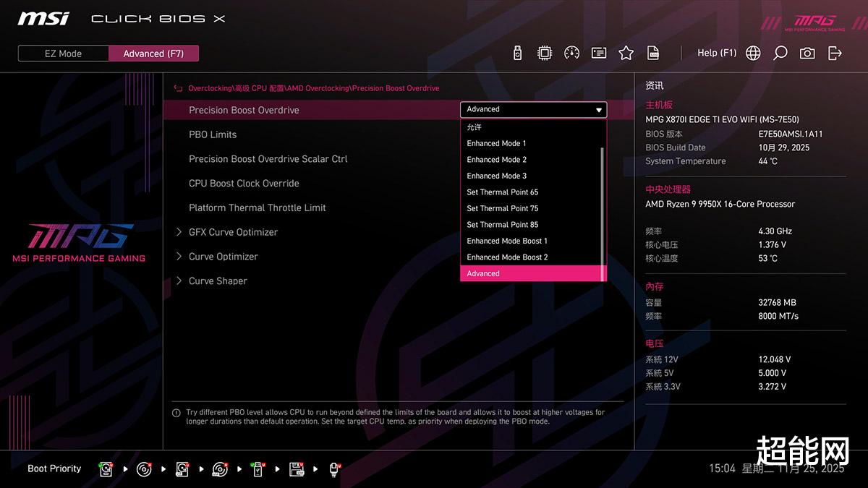Select the USB optical disc boot device icon
This screenshot has width=868, height=488.
pos(220,468)
